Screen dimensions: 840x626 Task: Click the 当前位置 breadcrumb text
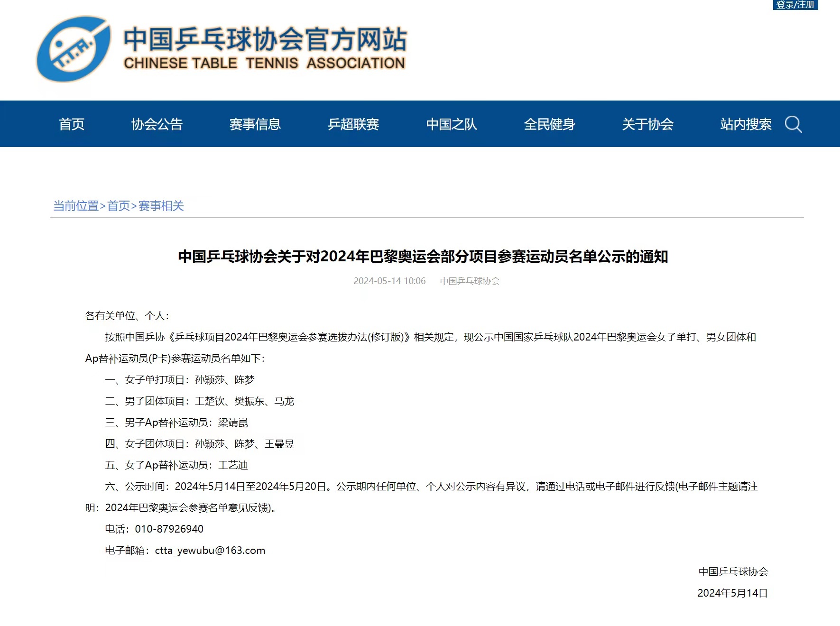[76, 206]
